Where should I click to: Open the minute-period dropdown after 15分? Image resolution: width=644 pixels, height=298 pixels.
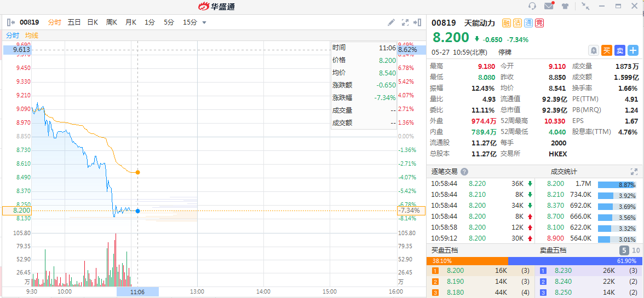pyautogui.click(x=204, y=22)
